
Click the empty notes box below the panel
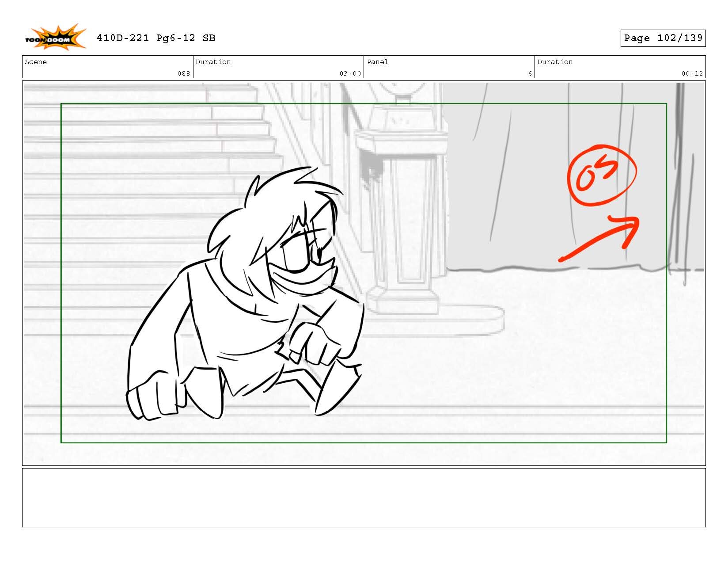point(364,498)
